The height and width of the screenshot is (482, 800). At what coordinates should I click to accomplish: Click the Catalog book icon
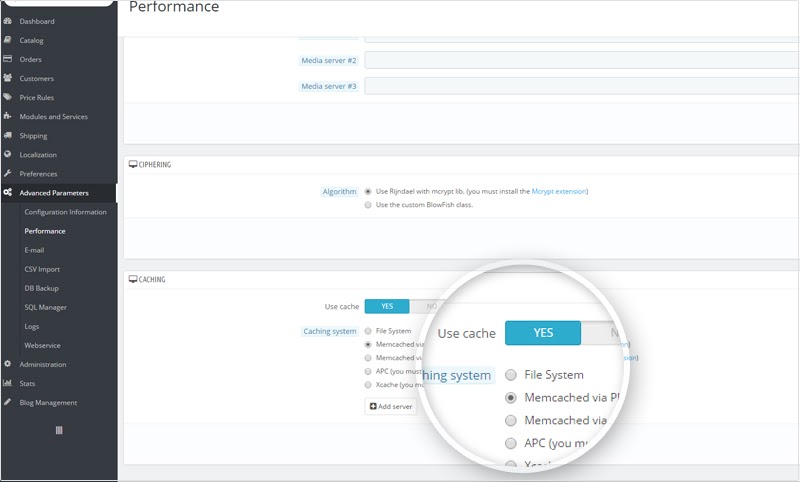[x=8, y=40]
